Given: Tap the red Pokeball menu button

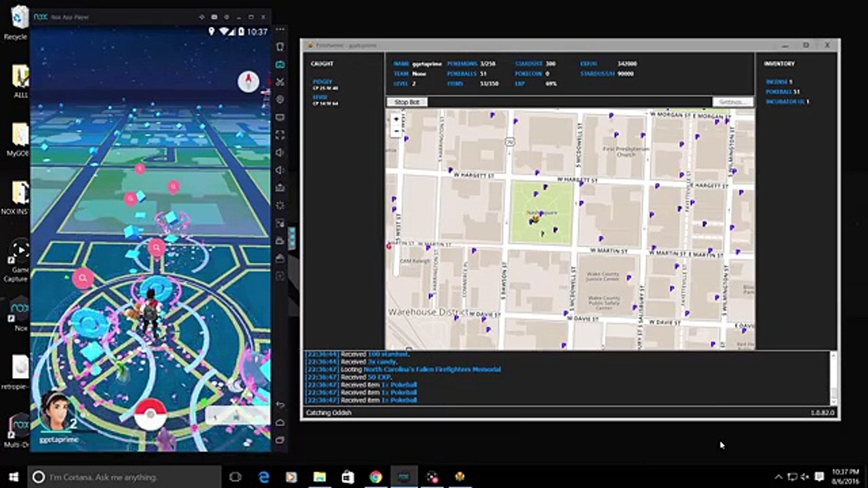Looking at the screenshot, I should pos(150,414).
